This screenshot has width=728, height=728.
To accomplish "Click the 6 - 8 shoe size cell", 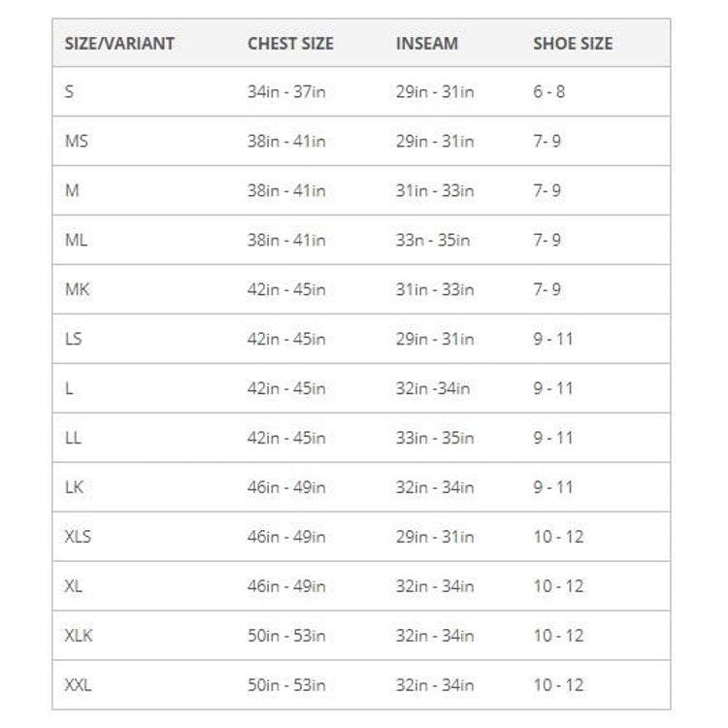I will (x=548, y=91).
